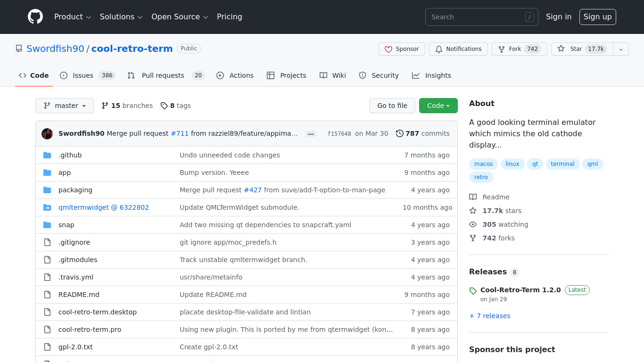
Task: Switch to the Security tab
Action: [379, 75]
